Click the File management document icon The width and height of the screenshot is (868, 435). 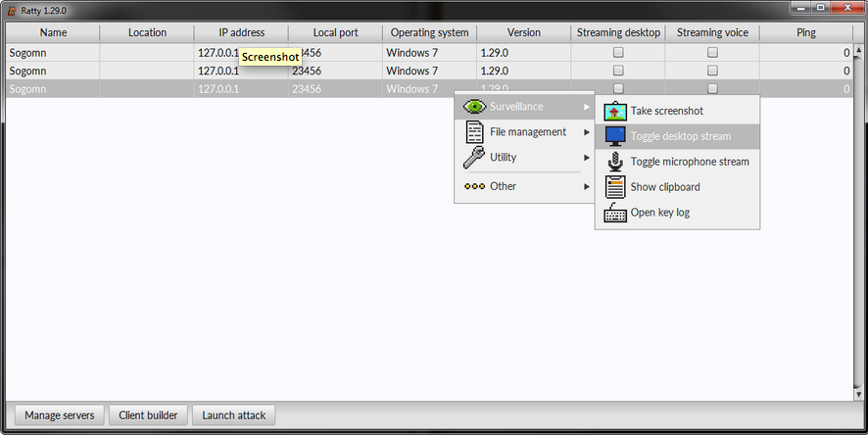pos(474,132)
